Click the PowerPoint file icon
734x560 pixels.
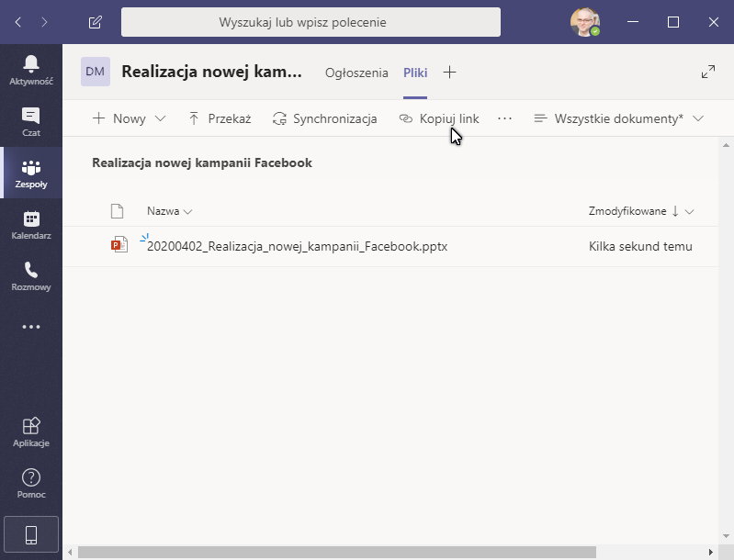119,245
